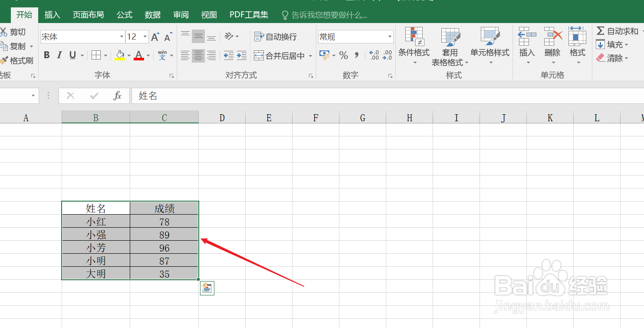Open Format as Table (套用表格格式)
Screen dimensions: 644x328
[450, 47]
